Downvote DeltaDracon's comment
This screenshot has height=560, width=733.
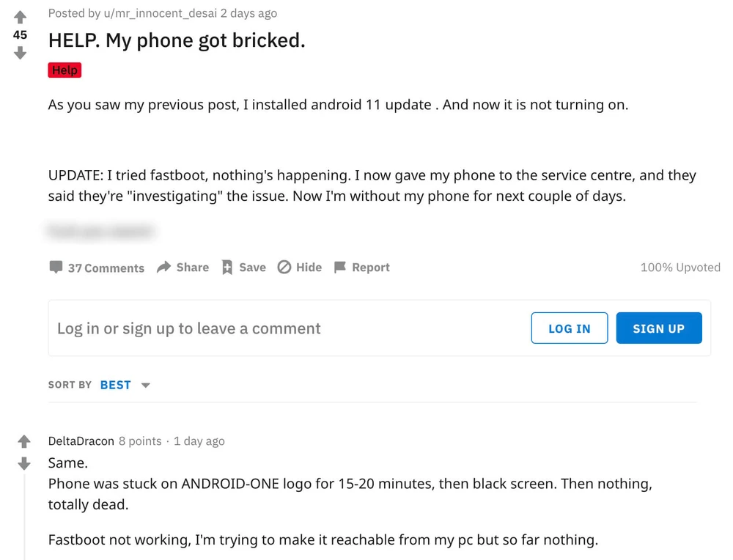click(24, 463)
